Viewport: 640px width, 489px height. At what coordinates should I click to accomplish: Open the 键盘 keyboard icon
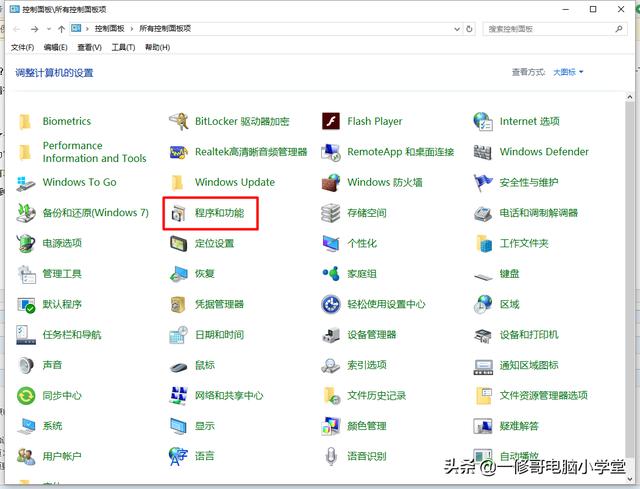tap(483, 277)
